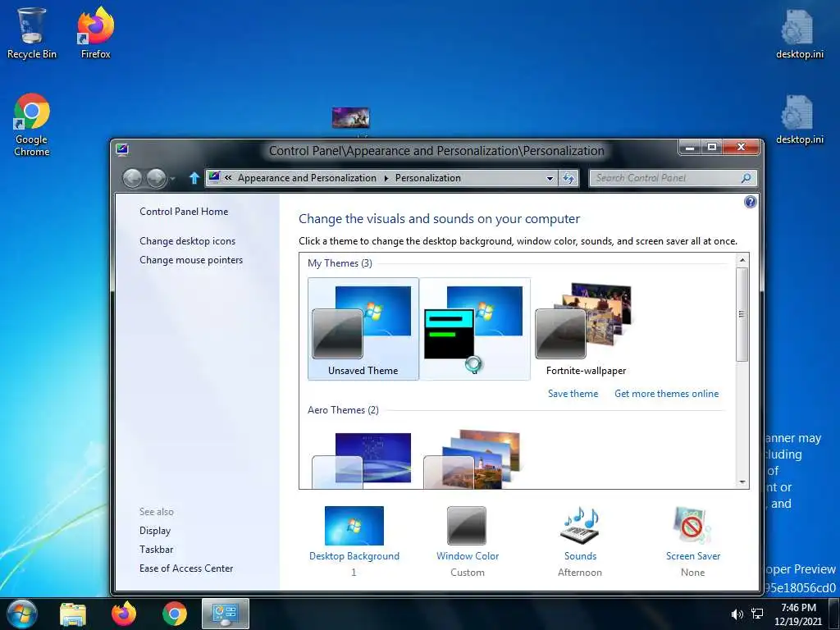
Task: Open Google Chrome desktop shortcut
Action: [32, 125]
